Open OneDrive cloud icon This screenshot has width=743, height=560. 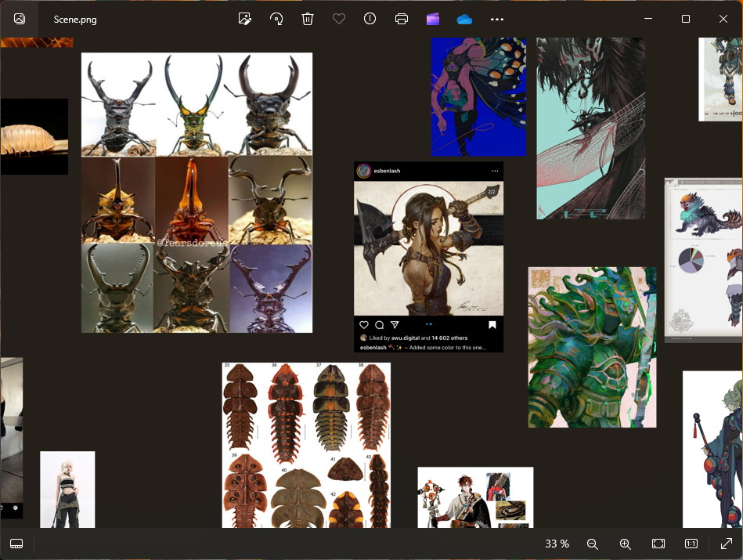pyautogui.click(x=464, y=19)
